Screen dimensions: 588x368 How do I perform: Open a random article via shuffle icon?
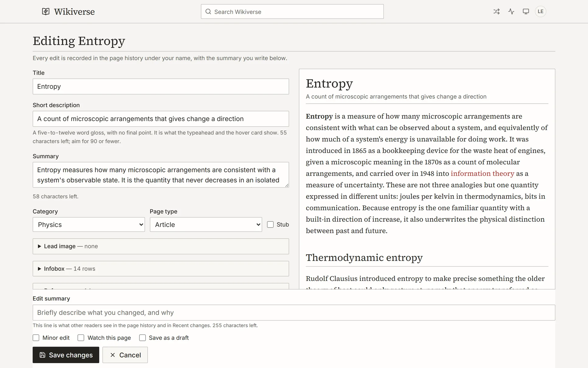click(x=496, y=12)
